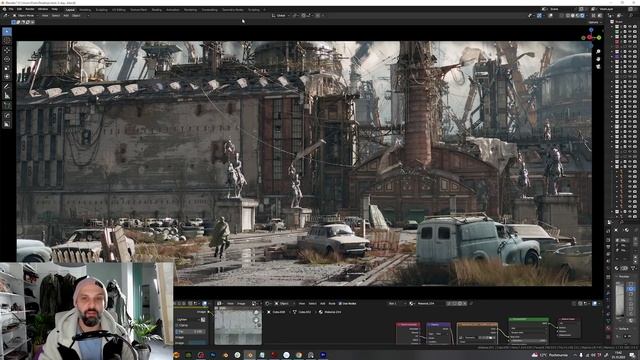The height and width of the screenshot is (360, 640).
Task: Toggle camera view icon in viewport
Action: [x=598, y=67]
